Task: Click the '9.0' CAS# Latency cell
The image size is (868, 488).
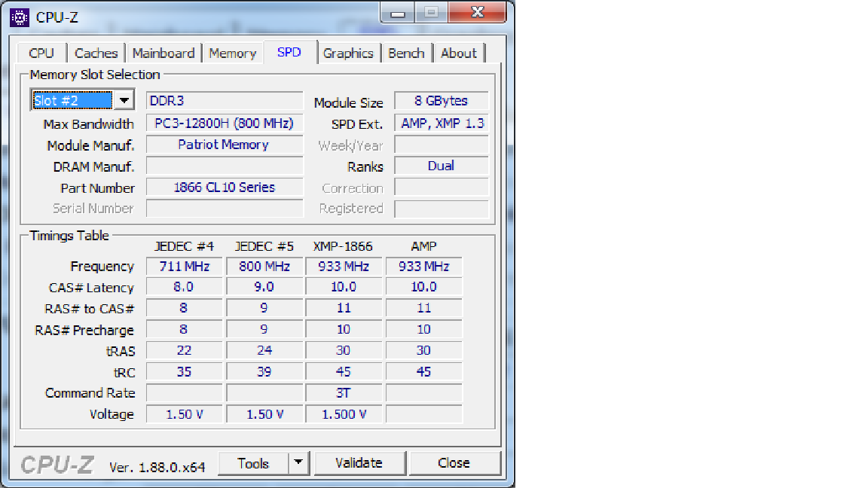Action: (x=264, y=287)
